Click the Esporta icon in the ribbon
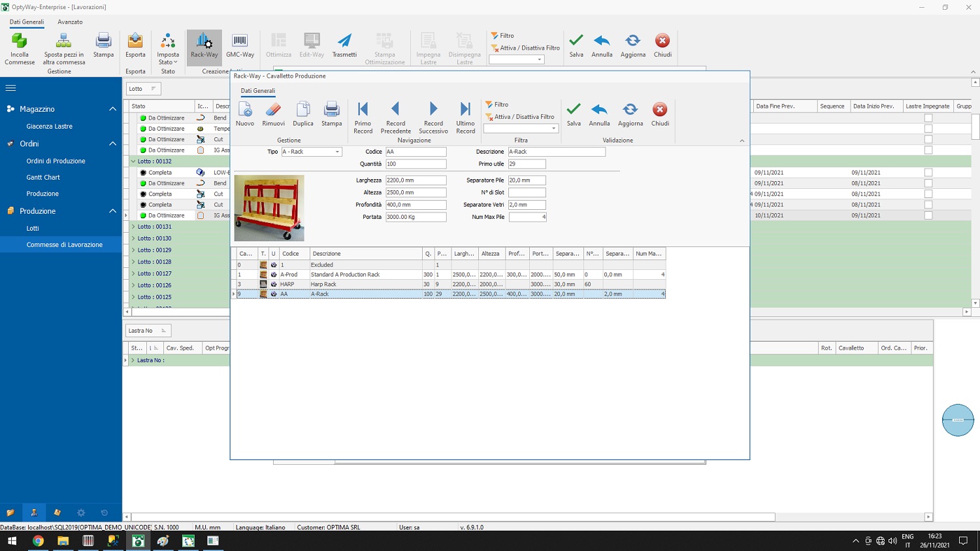 click(135, 47)
